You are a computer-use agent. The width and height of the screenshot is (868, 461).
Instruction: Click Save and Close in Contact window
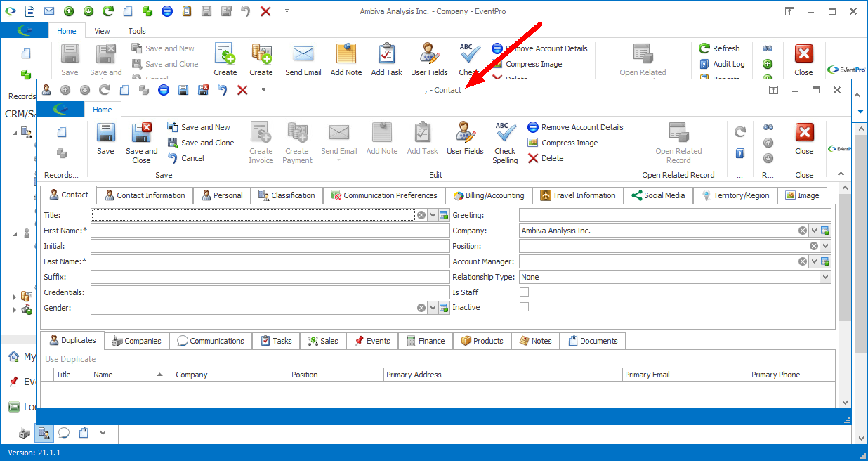point(141,143)
